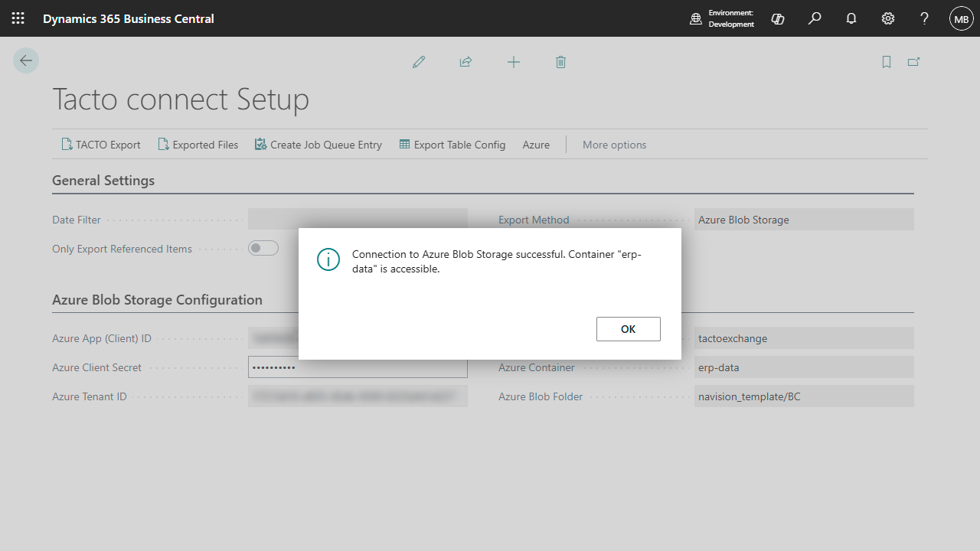Click the share icon
This screenshot has width=980, height=551.
pos(465,62)
